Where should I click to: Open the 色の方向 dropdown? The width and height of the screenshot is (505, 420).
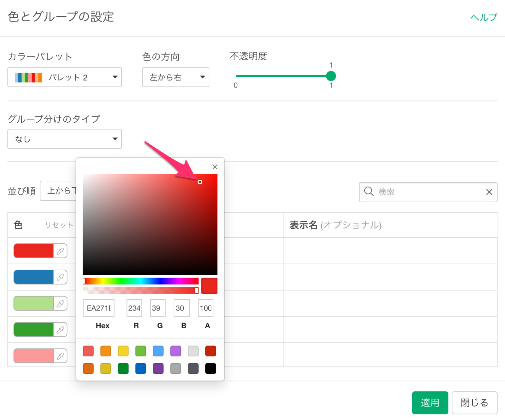pyautogui.click(x=176, y=77)
